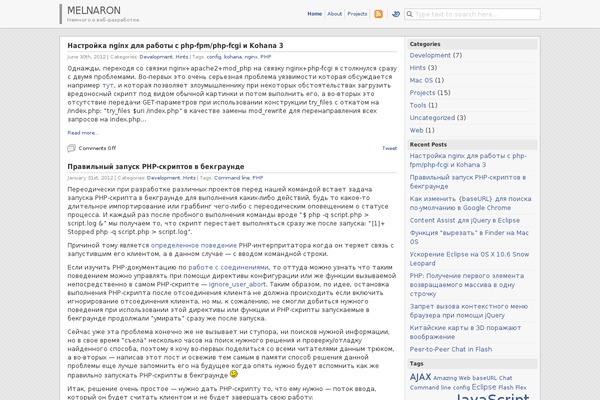Select the Flash tag in tag cloud
The image size is (600, 400).
pos(505,388)
